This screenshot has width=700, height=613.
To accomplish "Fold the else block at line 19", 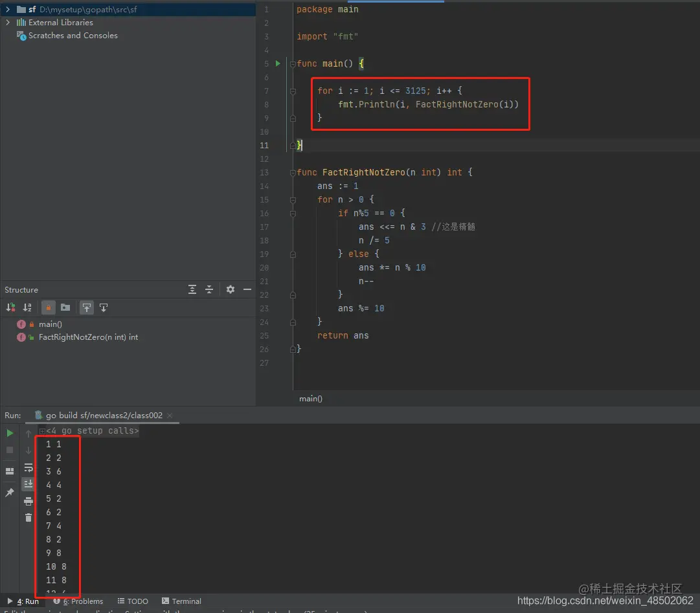I will click(293, 254).
